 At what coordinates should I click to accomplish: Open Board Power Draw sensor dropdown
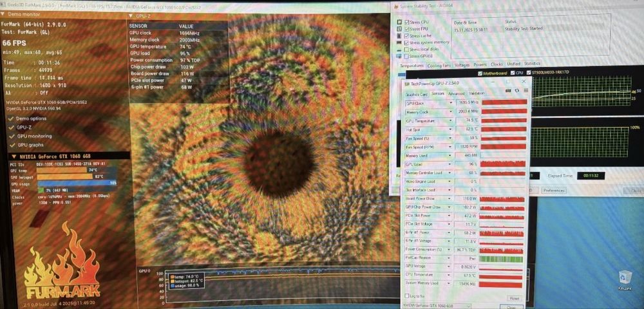tap(450, 199)
